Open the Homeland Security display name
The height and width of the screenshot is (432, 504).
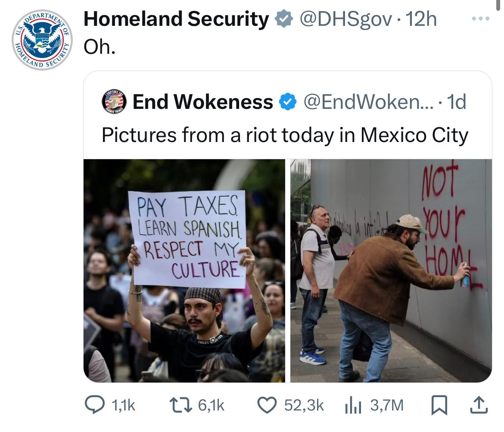pyautogui.click(x=176, y=19)
